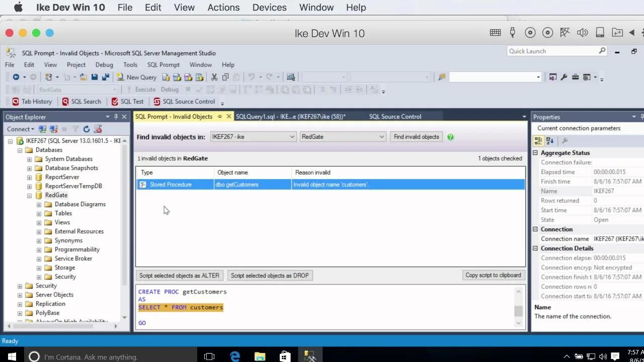
Task: Click the Navigate Backward arrow icon
Action: (x=16, y=77)
